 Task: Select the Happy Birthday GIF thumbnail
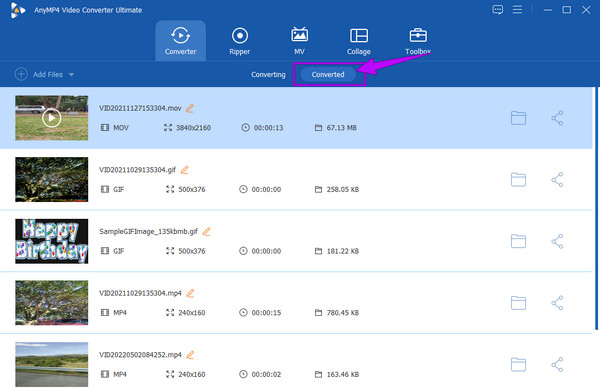click(x=52, y=241)
